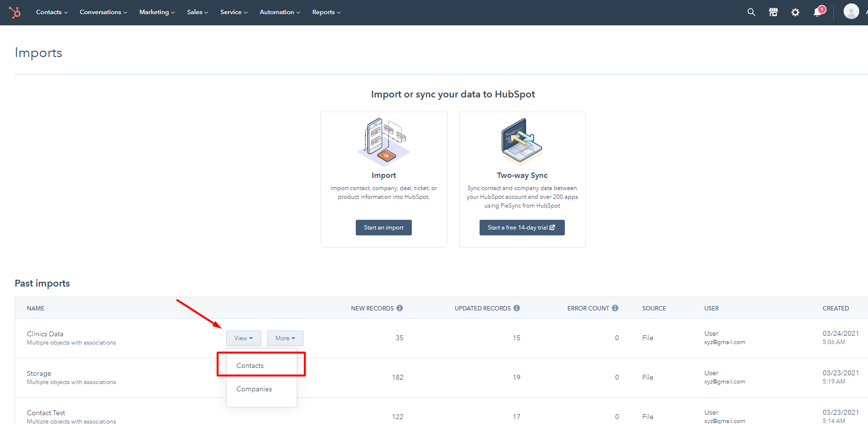
Task: Click the Two-way Sync card title
Action: (522, 175)
